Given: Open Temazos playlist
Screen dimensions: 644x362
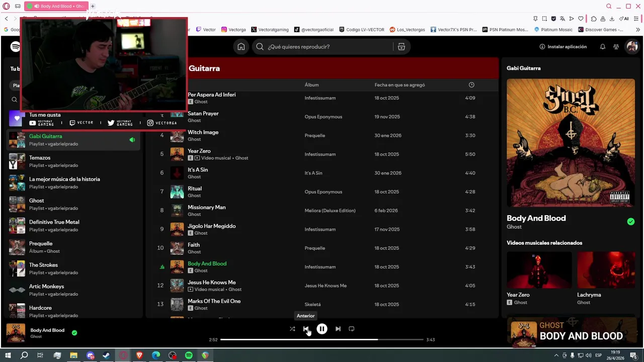Looking at the screenshot, I should 73,161.
